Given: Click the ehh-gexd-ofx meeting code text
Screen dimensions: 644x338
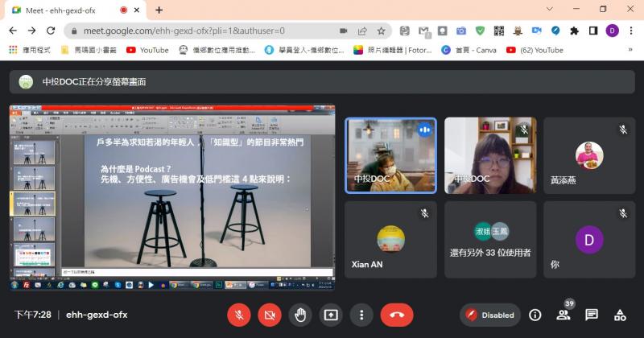Looking at the screenshot, I should point(97,315).
